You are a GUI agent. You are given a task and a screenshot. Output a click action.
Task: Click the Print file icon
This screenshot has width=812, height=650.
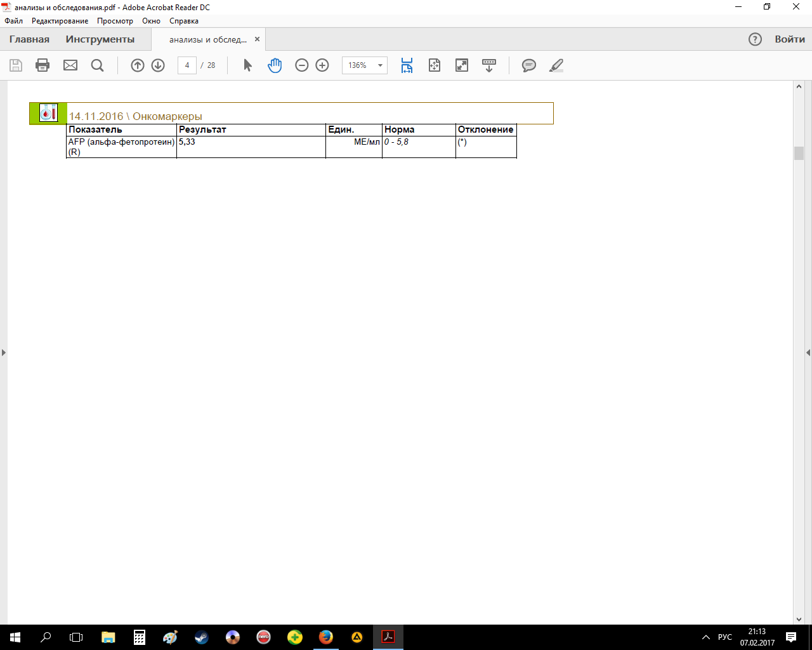point(43,65)
